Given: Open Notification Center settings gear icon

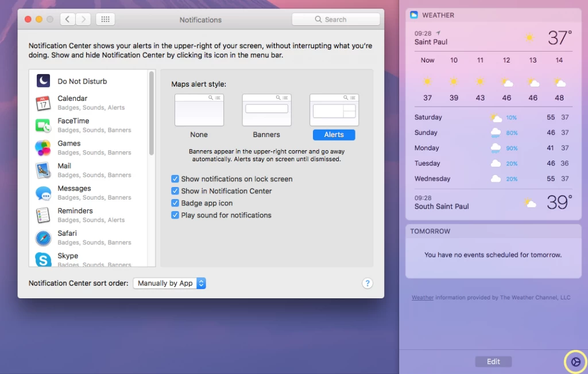Looking at the screenshot, I should (x=575, y=361).
